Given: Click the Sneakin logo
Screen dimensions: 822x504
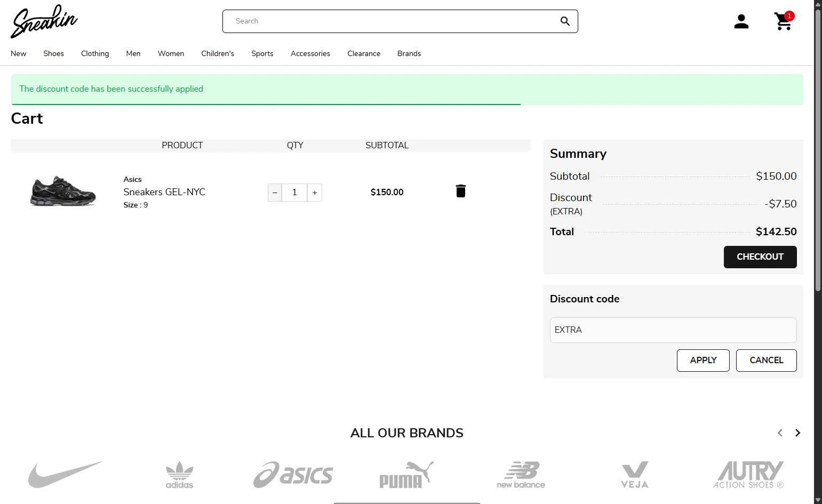Looking at the screenshot, I should click(44, 21).
